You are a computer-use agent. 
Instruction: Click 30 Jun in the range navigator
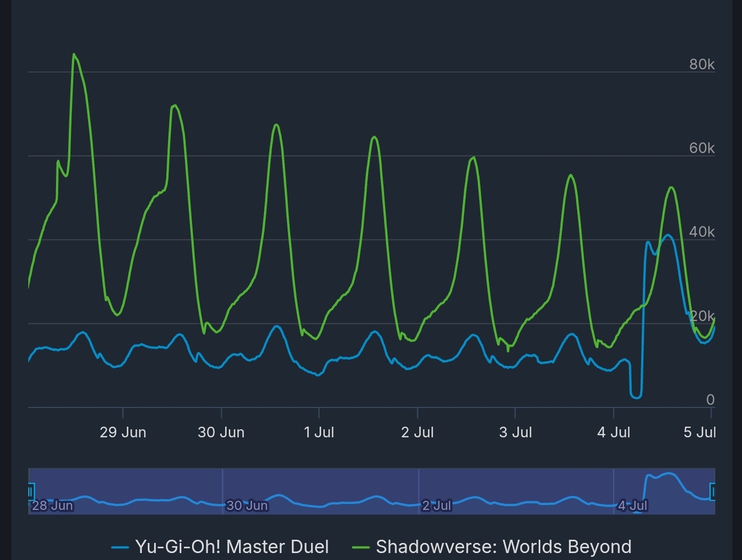click(247, 506)
